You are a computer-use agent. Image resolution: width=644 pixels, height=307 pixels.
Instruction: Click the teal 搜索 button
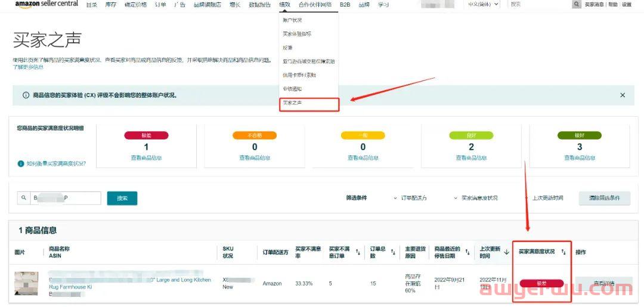pyautogui.click(x=122, y=198)
